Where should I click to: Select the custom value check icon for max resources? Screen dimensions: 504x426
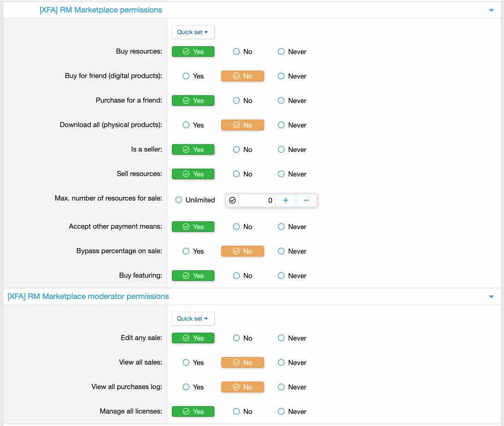232,200
